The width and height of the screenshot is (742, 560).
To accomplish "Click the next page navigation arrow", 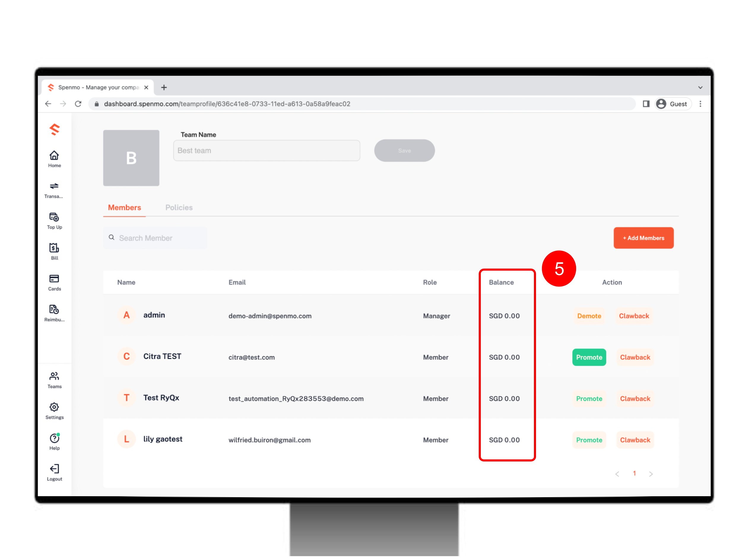I will [x=651, y=474].
